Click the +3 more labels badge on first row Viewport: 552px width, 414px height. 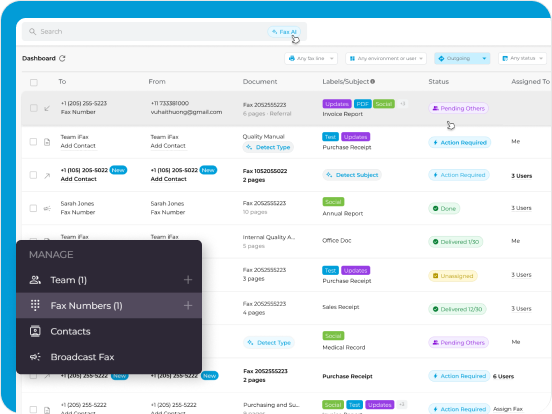tap(403, 104)
